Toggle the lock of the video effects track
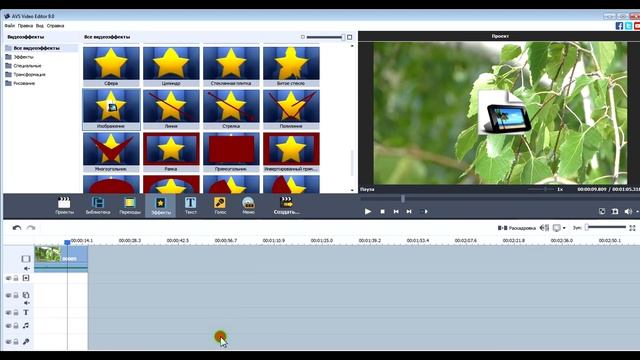Image resolution: width=640 pixels, height=360 pixels. coord(16,278)
